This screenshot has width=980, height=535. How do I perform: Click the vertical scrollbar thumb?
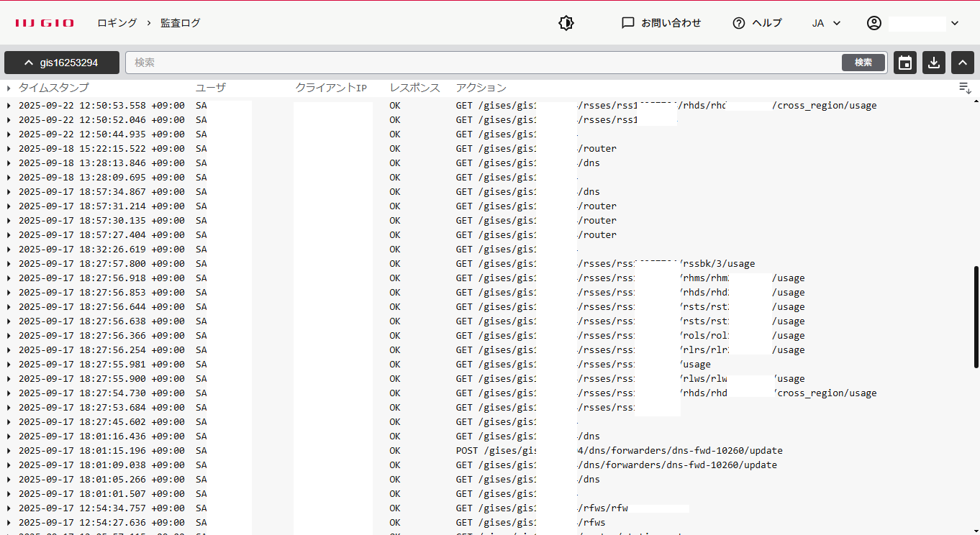[976, 308]
